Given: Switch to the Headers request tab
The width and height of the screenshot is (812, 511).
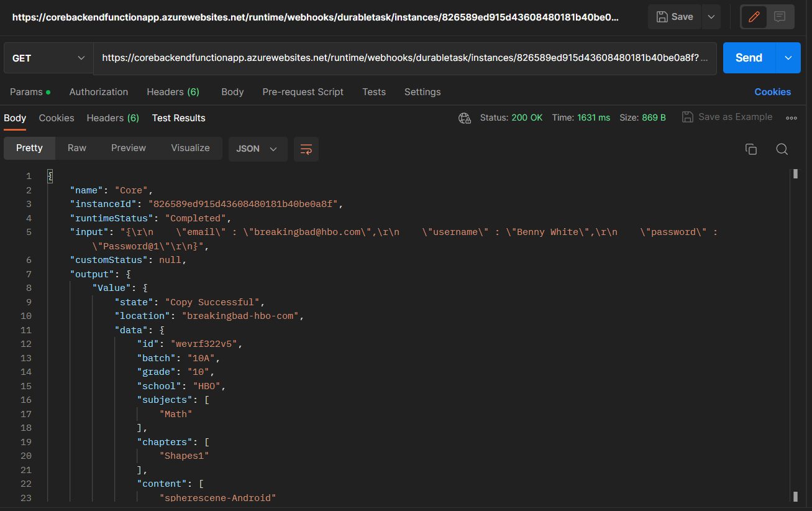Looking at the screenshot, I should pos(173,91).
